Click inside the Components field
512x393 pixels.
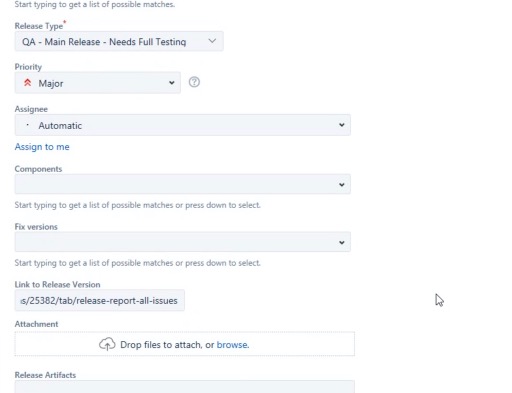183,184
